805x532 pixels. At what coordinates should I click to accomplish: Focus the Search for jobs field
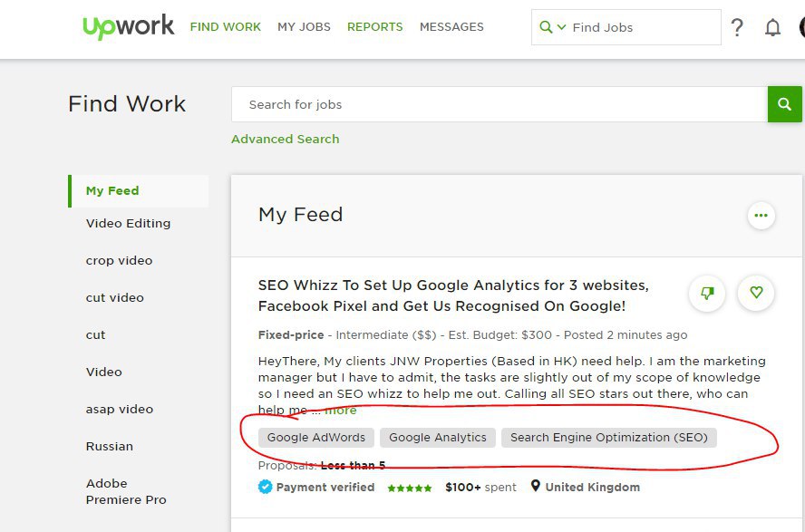pos(499,104)
